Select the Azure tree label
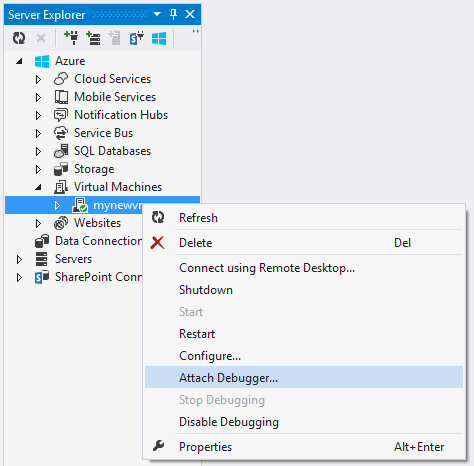The image size is (474, 466). coord(70,61)
